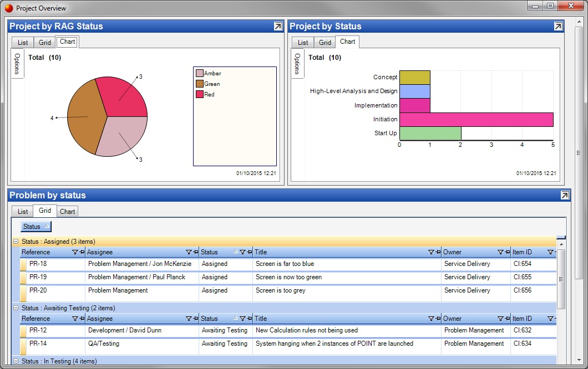Collapse the Status: Awaiting Testing group
This screenshot has width=588, height=369.
tap(16, 307)
